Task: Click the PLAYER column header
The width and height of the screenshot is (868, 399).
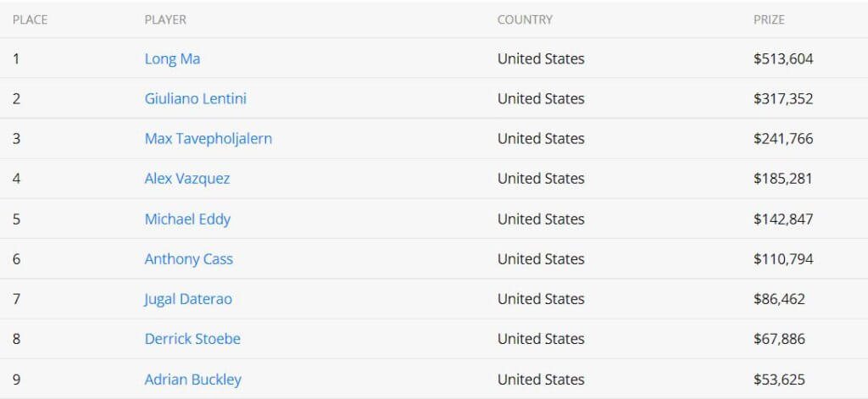Action: [165, 20]
